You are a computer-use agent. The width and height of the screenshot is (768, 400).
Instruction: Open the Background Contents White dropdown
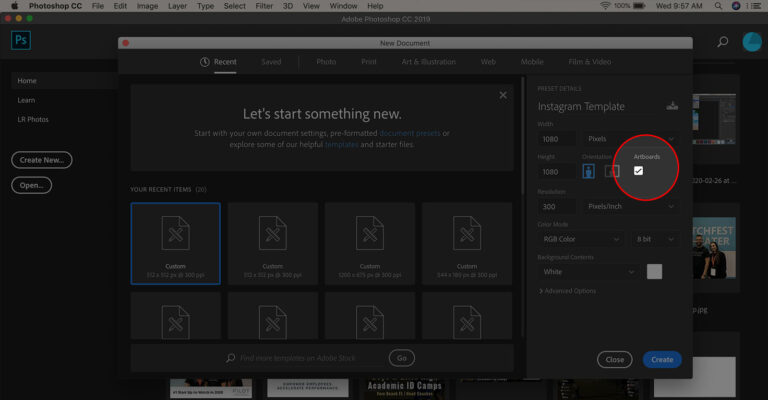coord(588,272)
